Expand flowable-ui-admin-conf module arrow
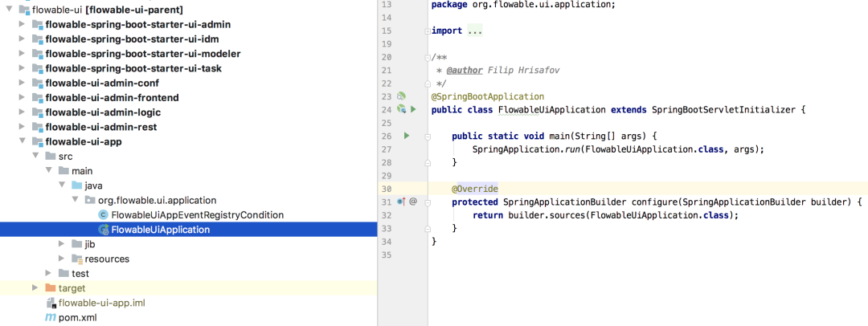Viewport: 868px width, 326px height. [x=22, y=83]
